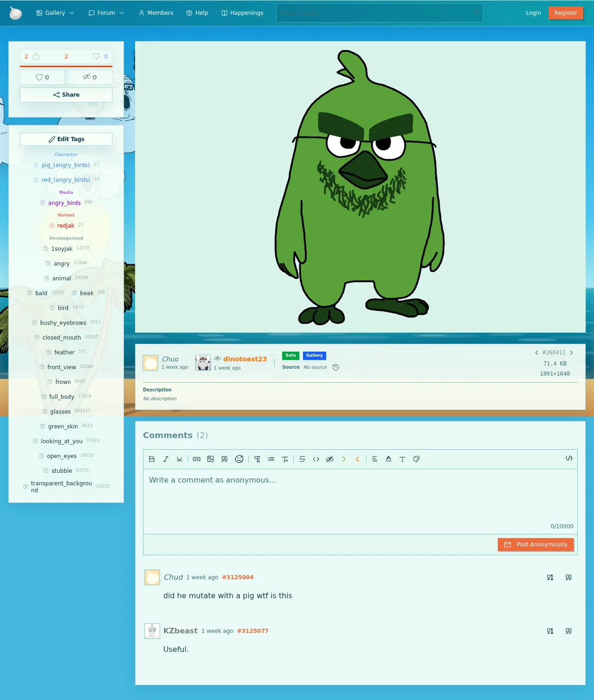Open the color palette icon in editor
Image resolution: width=594 pixels, height=700 pixels.
pos(416,459)
